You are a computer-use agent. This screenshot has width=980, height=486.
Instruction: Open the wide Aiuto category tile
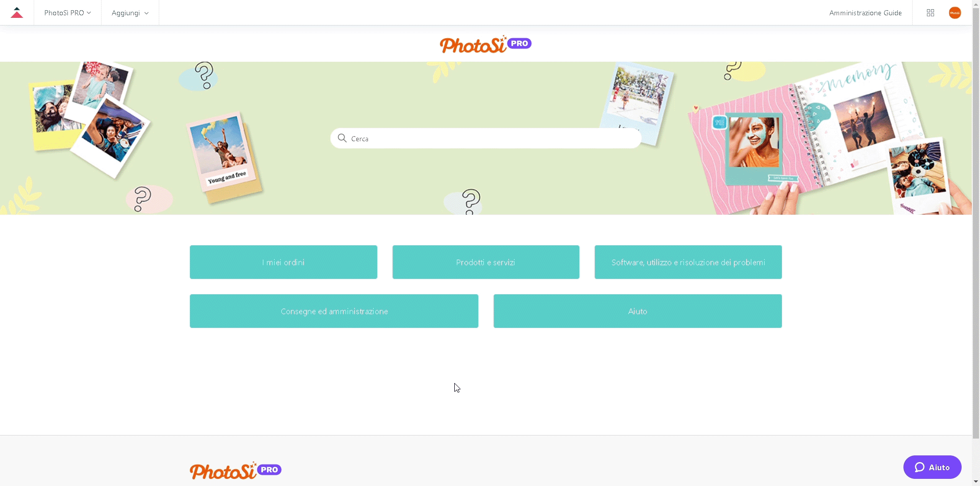tap(638, 311)
